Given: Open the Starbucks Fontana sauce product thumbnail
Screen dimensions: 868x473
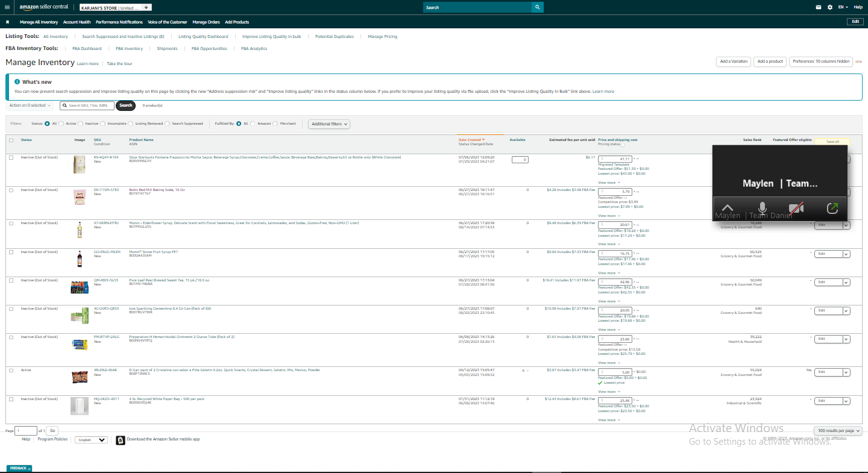Looking at the screenshot, I should tap(79, 165).
